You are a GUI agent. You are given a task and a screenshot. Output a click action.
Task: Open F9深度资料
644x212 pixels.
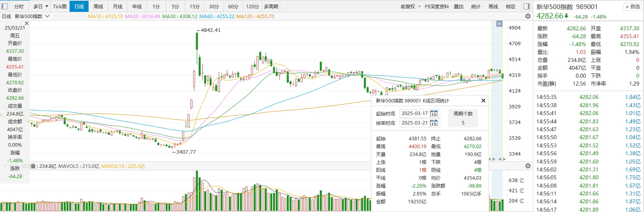(x=437, y=6)
